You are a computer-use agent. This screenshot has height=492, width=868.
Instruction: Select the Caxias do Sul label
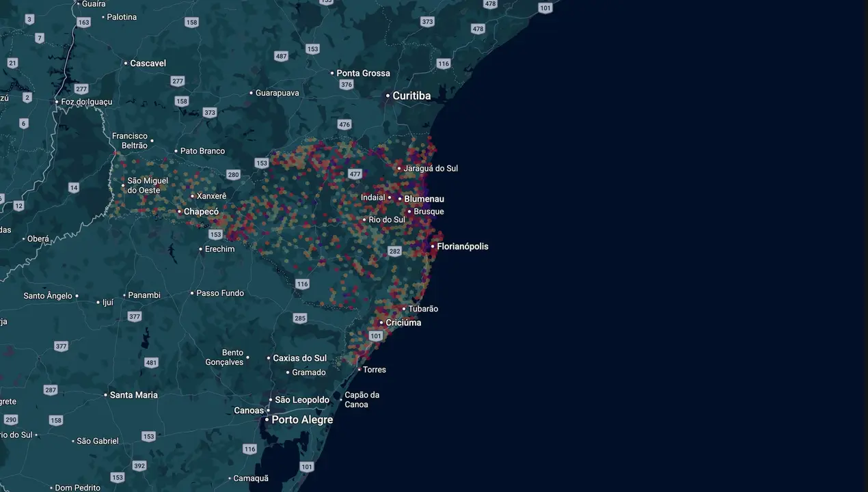coord(299,358)
